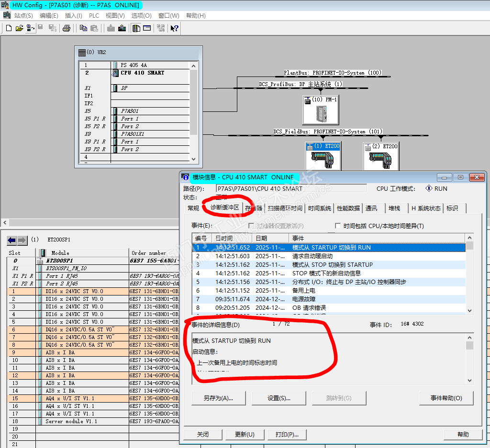The width and height of the screenshot is (490, 448).
Task: Switch to the 堆栈 tab
Action: [x=394, y=208]
